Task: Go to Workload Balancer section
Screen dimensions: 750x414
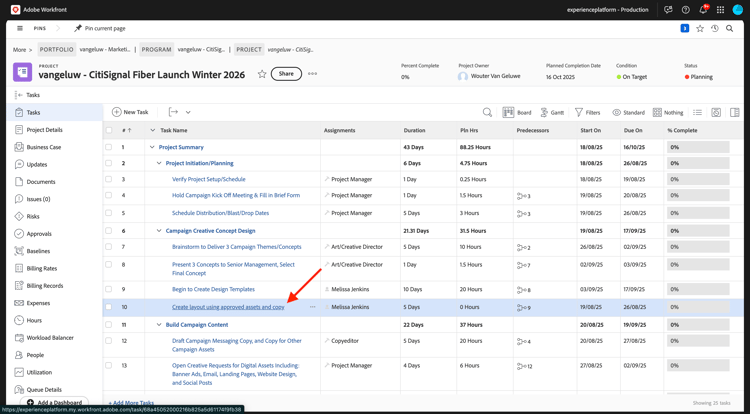Action: click(49, 338)
